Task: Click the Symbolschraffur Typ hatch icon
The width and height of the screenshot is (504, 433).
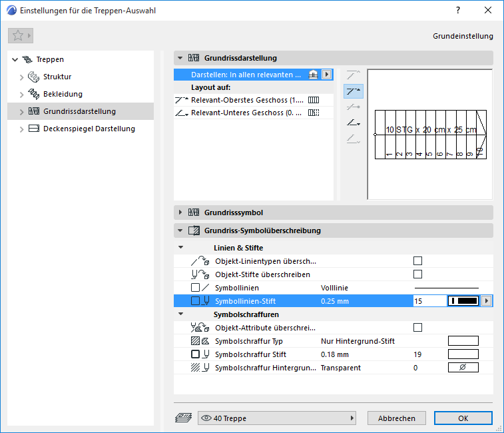Action: 200,341
